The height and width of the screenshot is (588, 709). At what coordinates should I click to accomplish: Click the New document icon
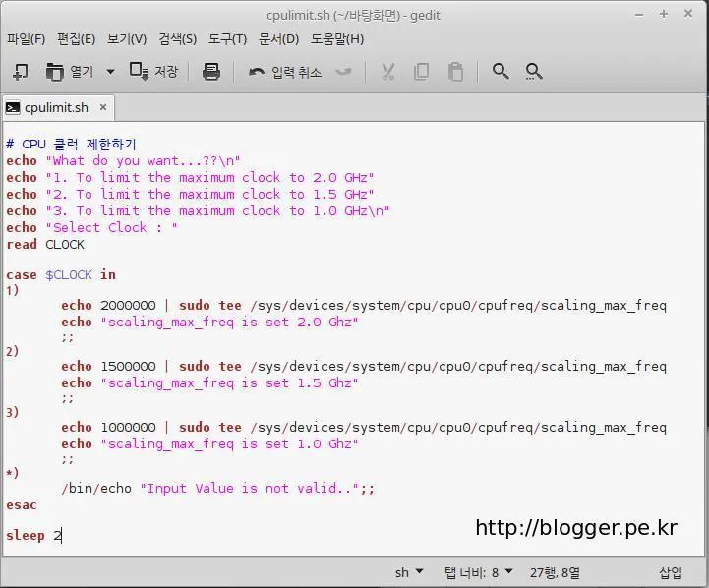pos(21,72)
